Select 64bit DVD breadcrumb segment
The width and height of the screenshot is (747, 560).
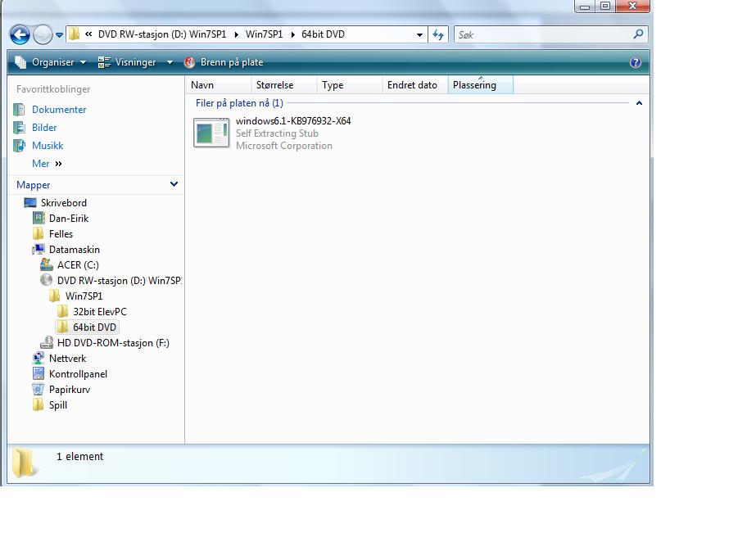coord(323,34)
